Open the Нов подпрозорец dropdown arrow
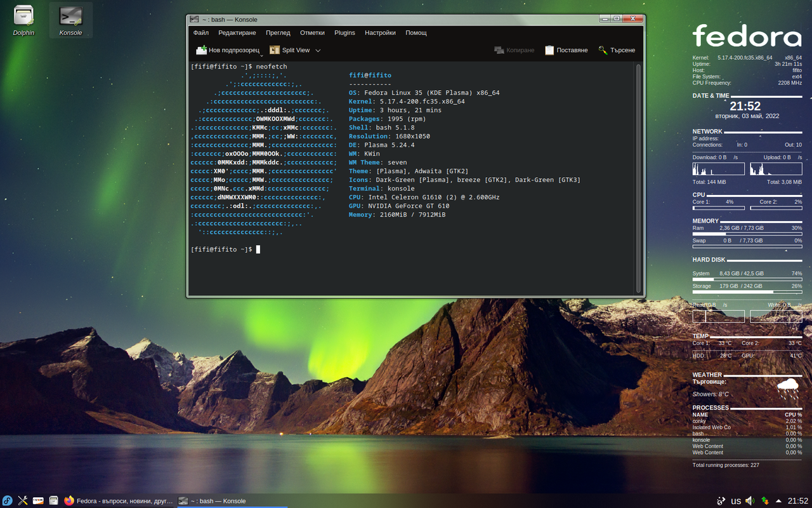 coord(261,55)
